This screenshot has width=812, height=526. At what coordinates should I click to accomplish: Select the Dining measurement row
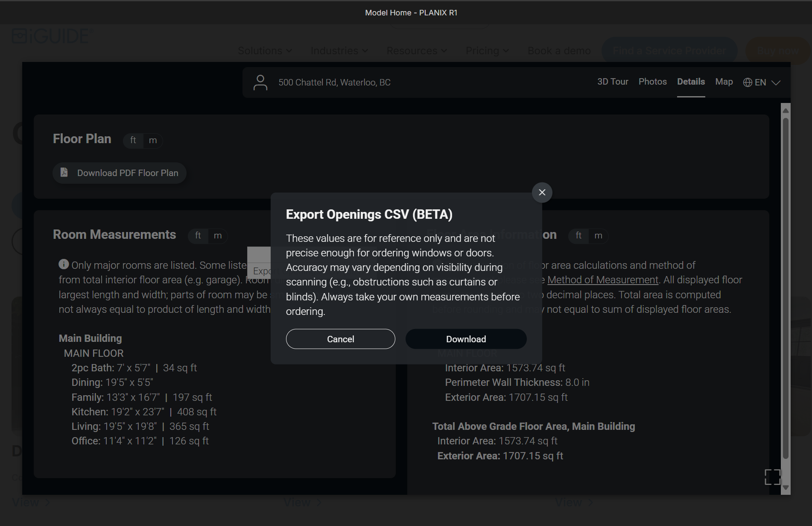[x=112, y=382]
